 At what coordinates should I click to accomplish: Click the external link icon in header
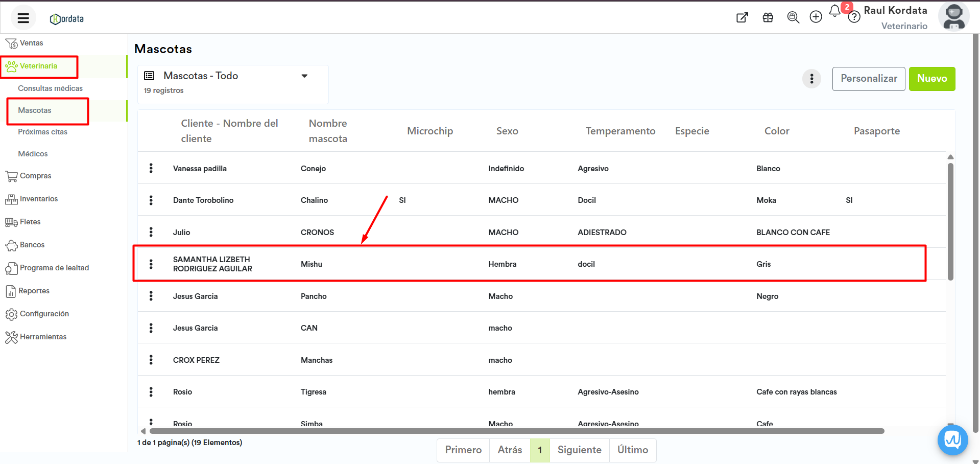pos(742,18)
